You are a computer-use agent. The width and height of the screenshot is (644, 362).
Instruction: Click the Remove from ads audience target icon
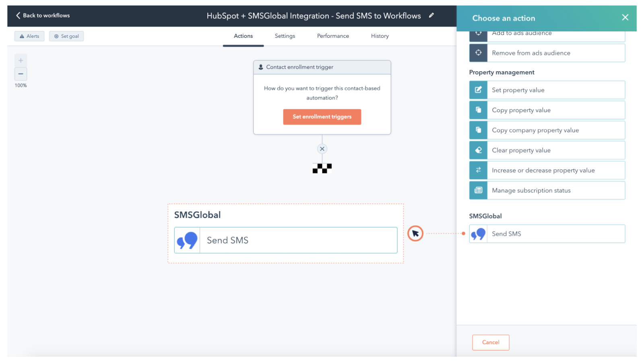[478, 53]
